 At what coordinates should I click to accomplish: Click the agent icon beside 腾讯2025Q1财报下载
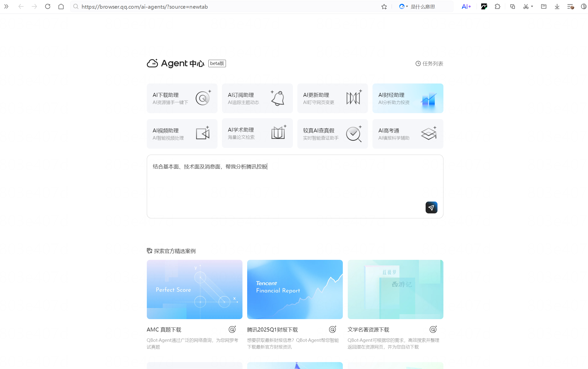(x=333, y=329)
